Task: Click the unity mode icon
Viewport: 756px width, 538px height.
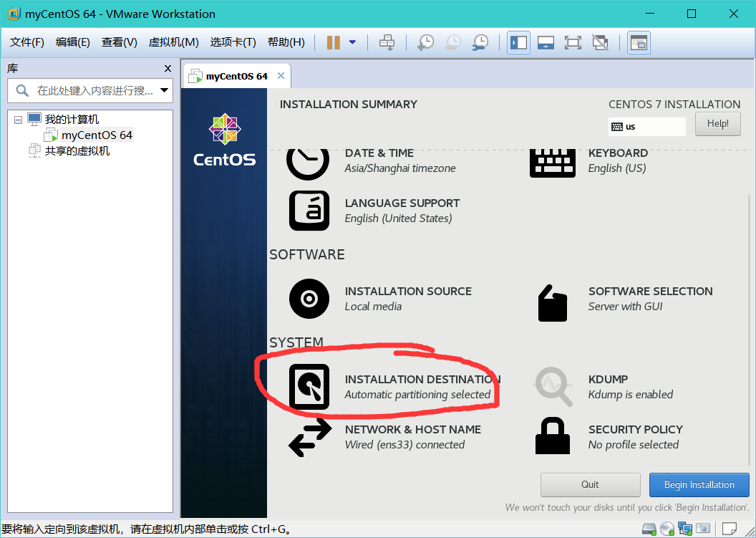Action: pyautogui.click(x=600, y=42)
